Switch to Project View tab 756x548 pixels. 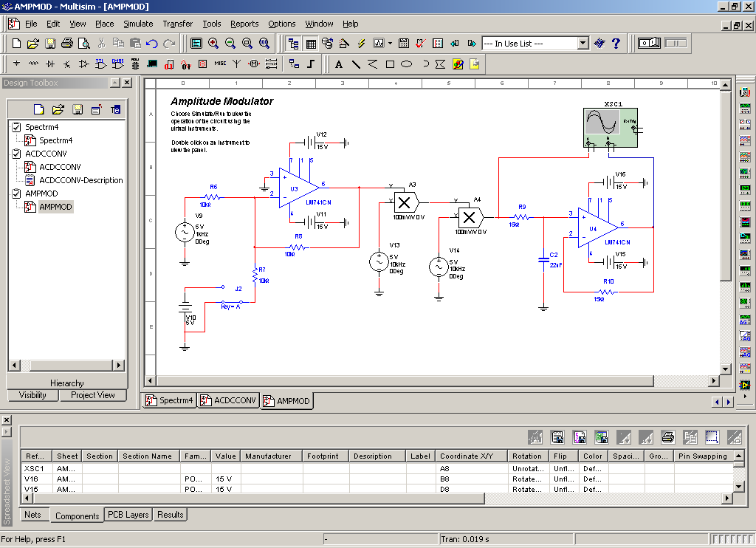coord(92,395)
